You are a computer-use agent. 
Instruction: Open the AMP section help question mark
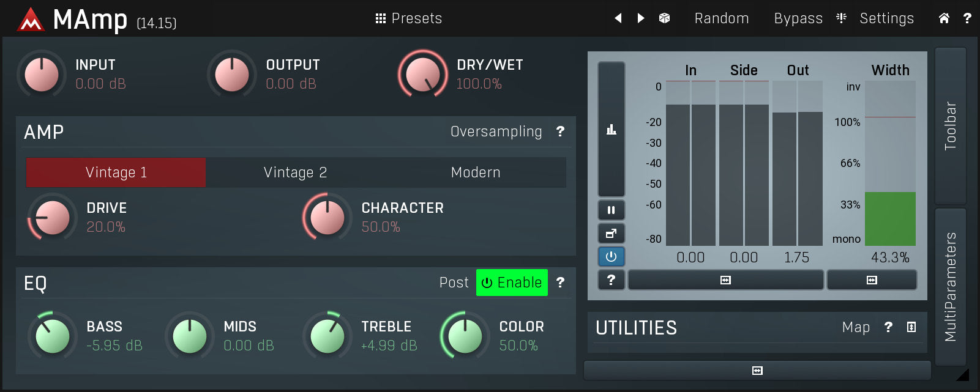click(560, 131)
